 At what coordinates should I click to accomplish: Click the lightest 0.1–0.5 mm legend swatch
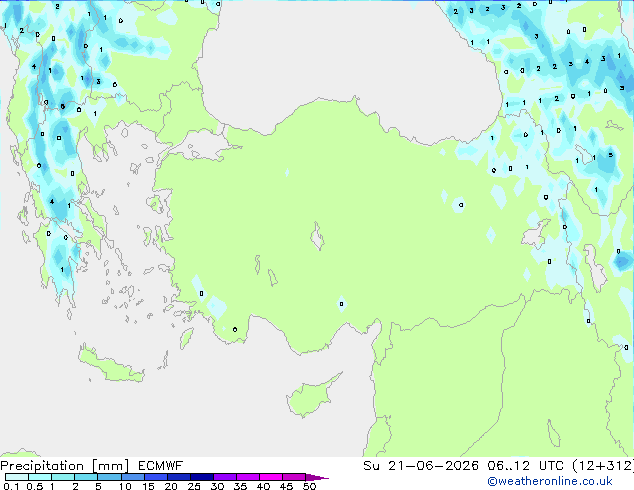pyautogui.click(x=17, y=477)
